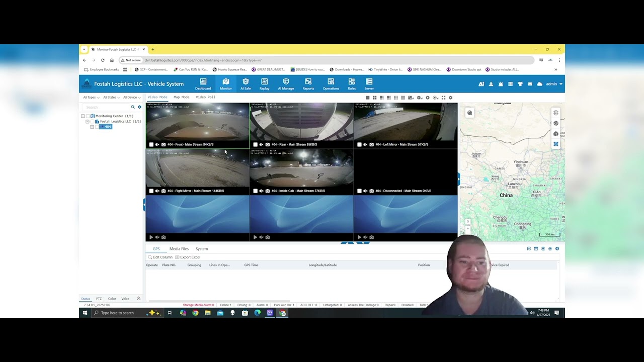Stop the 404 Inside Cab stream

(x=255, y=191)
